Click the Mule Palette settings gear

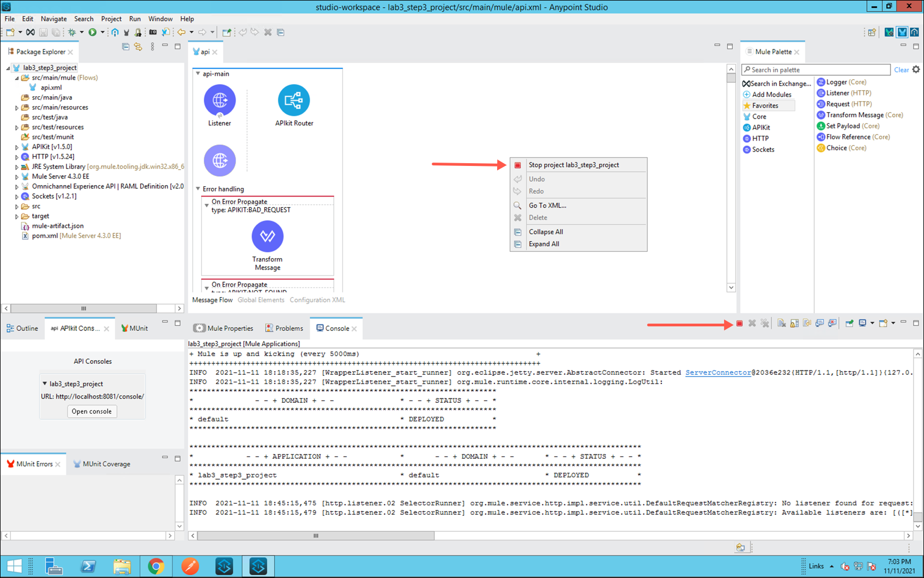[x=916, y=70]
